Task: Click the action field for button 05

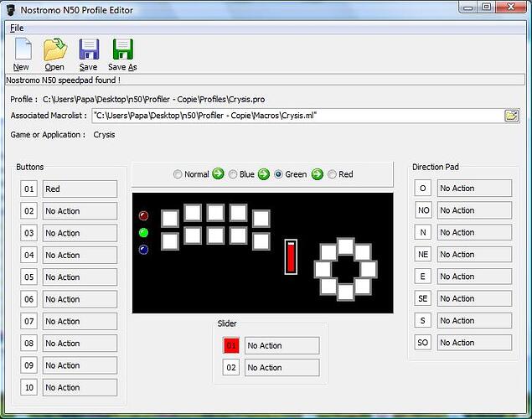Action: click(x=79, y=277)
